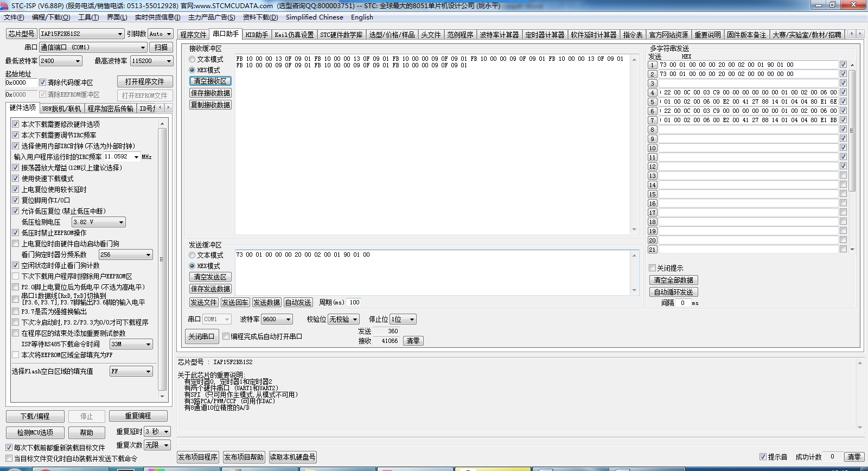
Task: Check HEX box for multi-string row 13
Action: 843,175
